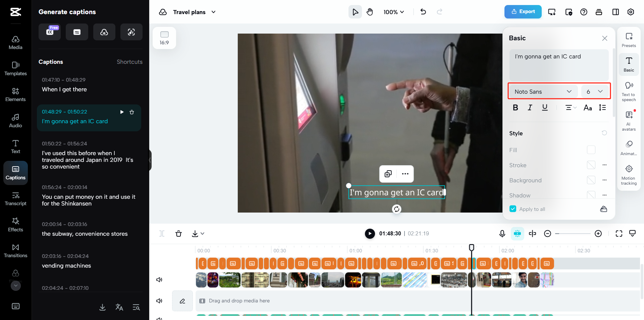This screenshot has height=320, width=644.
Task: Click the upload caption file icon
Action: pos(104,32)
